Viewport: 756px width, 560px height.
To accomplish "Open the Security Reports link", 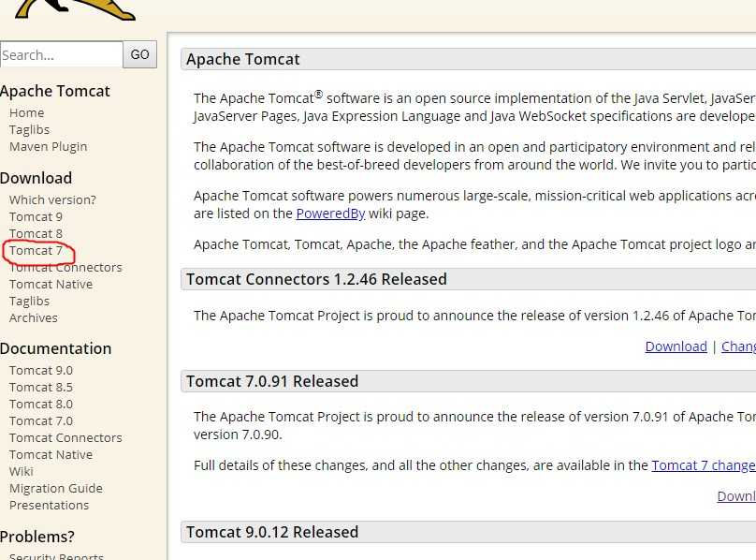I will point(56,556).
